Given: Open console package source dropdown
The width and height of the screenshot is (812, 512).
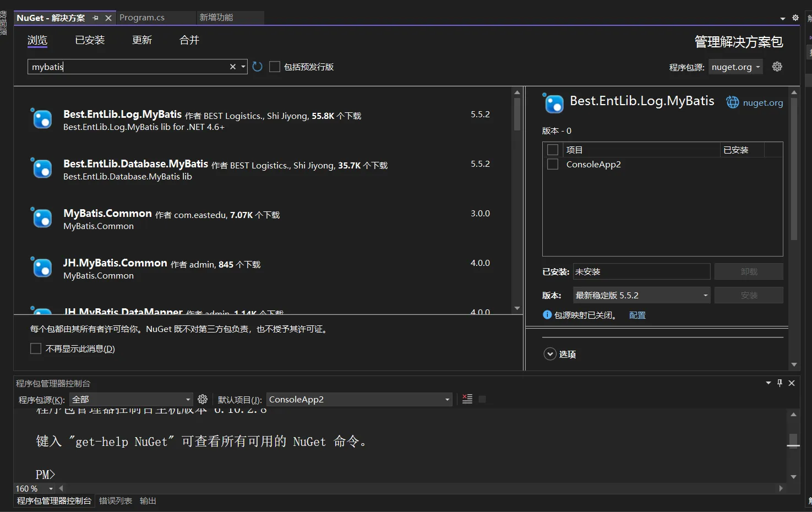Looking at the screenshot, I should [131, 399].
